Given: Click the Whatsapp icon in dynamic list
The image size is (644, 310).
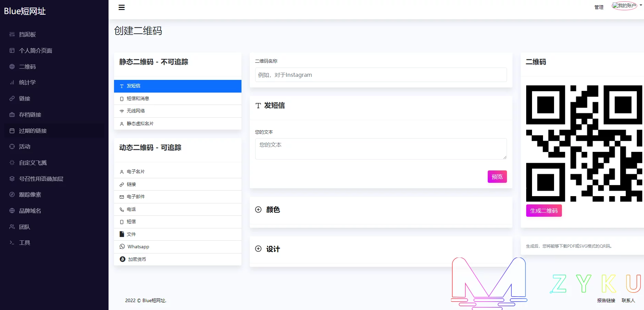Looking at the screenshot, I should pyautogui.click(x=122, y=247).
